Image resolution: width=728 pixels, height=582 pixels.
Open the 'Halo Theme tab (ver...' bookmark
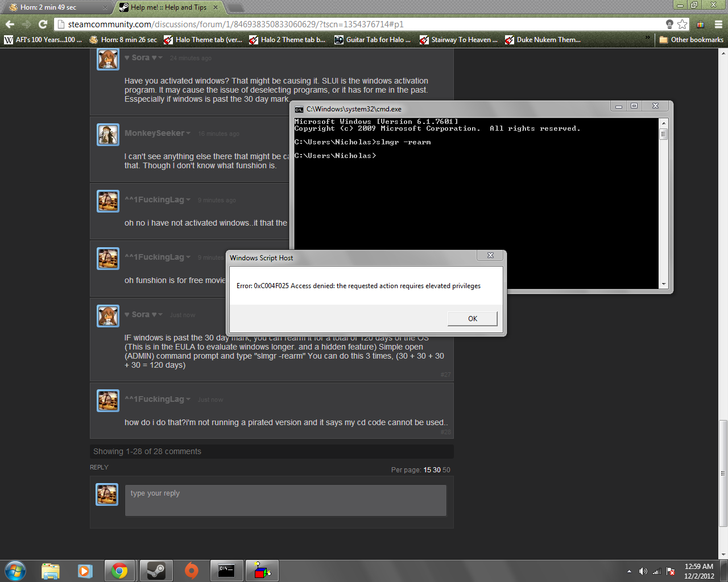[x=203, y=40]
